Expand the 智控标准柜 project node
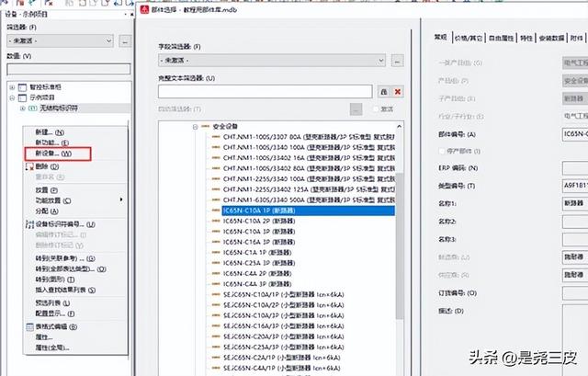Screen dimensions: 588x376 (x=12, y=87)
